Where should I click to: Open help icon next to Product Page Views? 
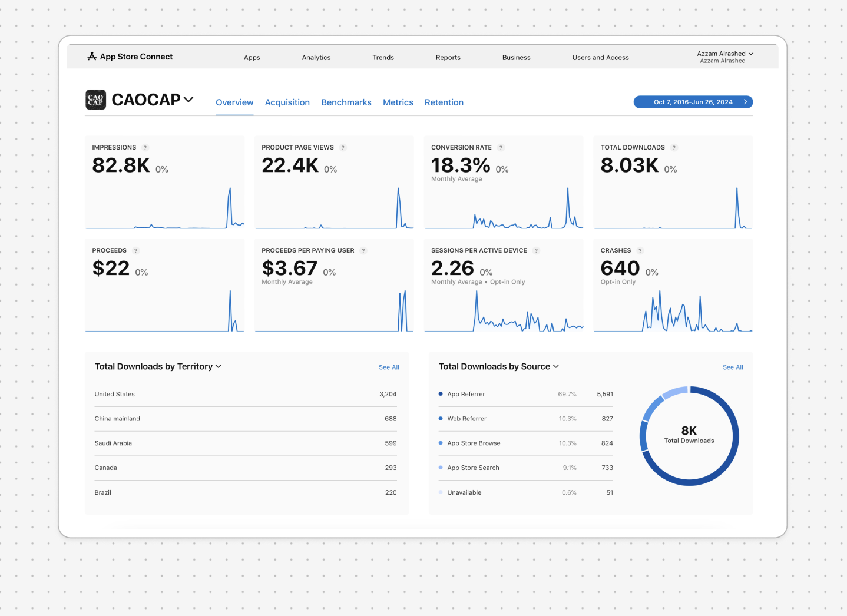343,148
